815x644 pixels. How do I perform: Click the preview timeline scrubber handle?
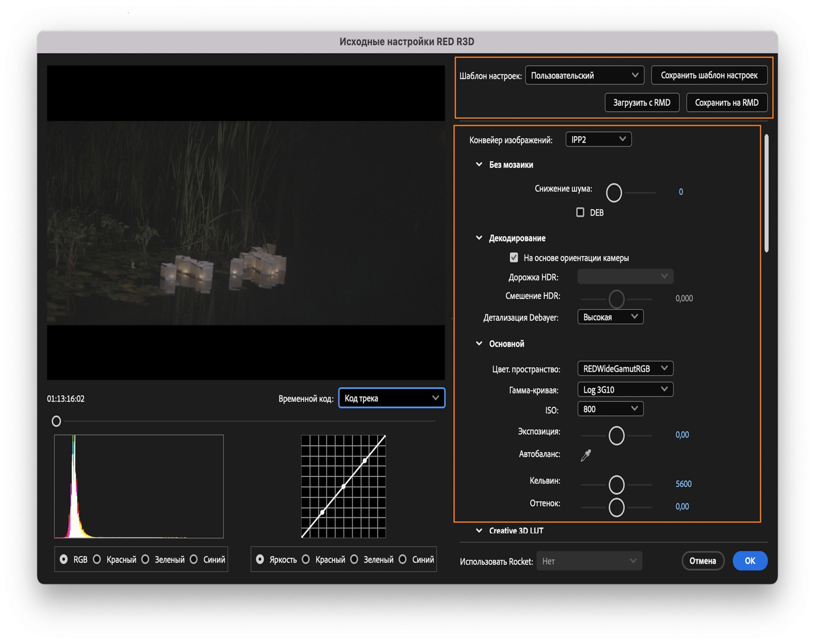(56, 421)
